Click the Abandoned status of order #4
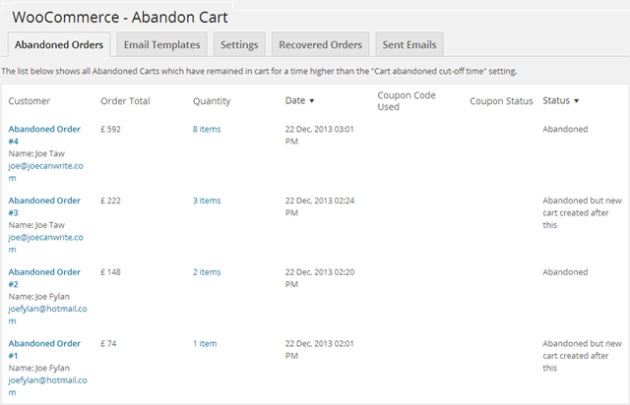The width and height of the screenshot is (630, 405). [565, 129]
